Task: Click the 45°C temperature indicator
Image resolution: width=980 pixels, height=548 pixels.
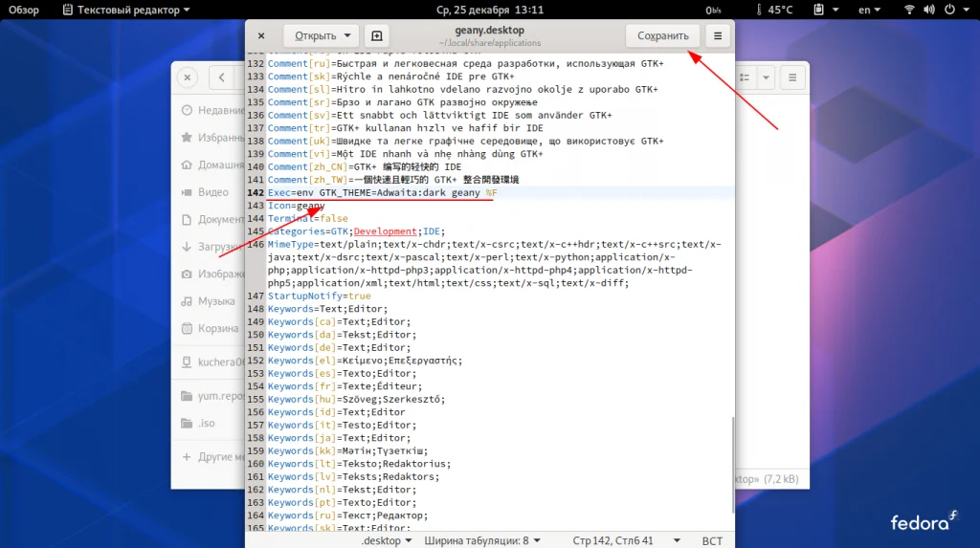Action: pyautogui.click(x=774, y=10)
